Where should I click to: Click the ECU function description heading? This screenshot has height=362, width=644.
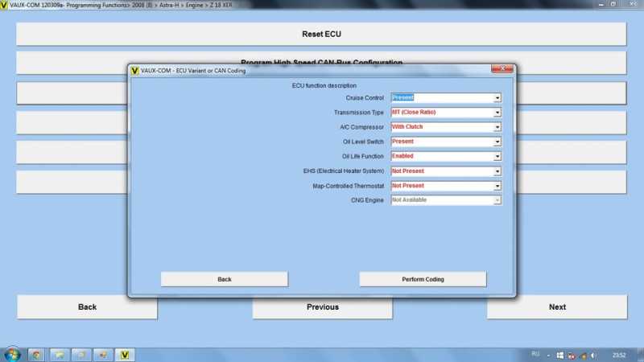click(x=324, y=85)
